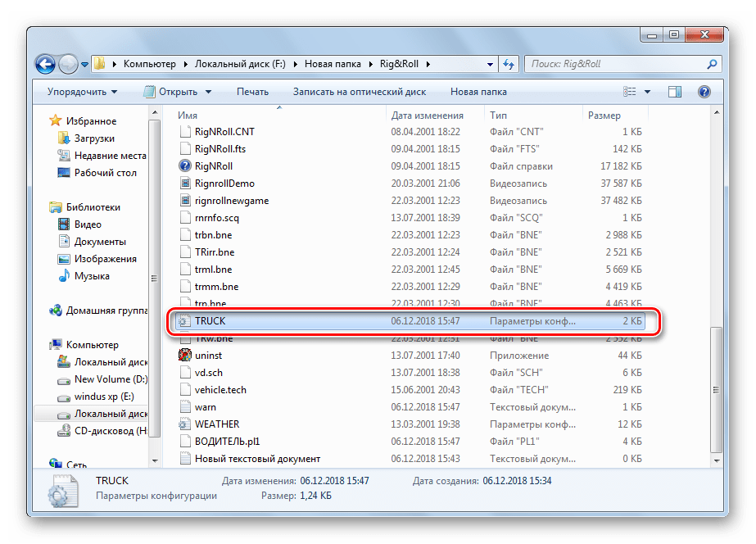The height and width of the screenshot is (544, 756).
Task: Click the Back navigation arrow button
Action: click(x=46, y=63)
